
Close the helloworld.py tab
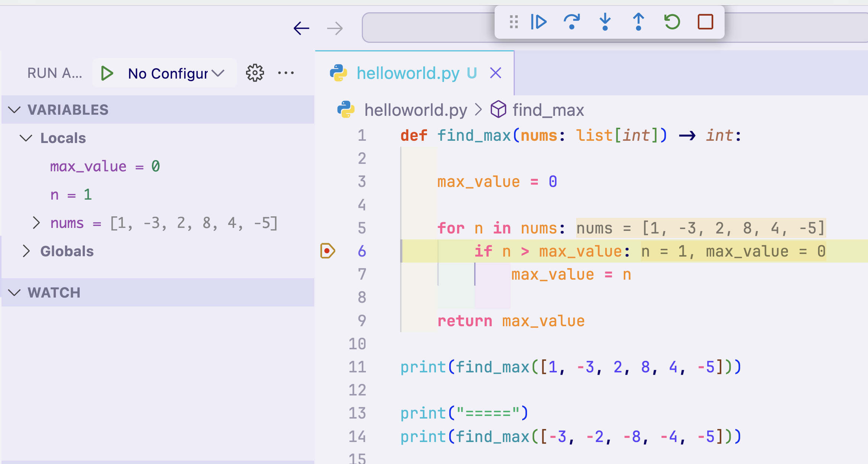point(496,73)
